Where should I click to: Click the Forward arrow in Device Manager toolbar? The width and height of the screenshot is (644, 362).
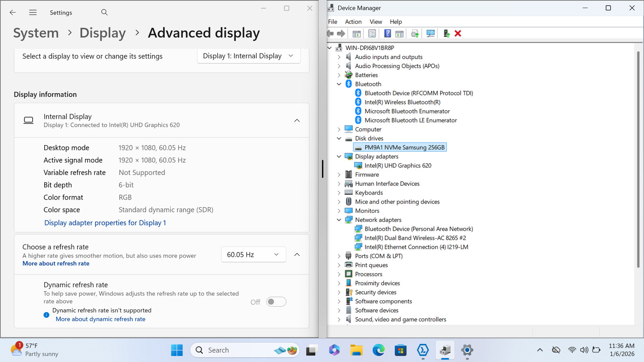(x=341, y=33)
